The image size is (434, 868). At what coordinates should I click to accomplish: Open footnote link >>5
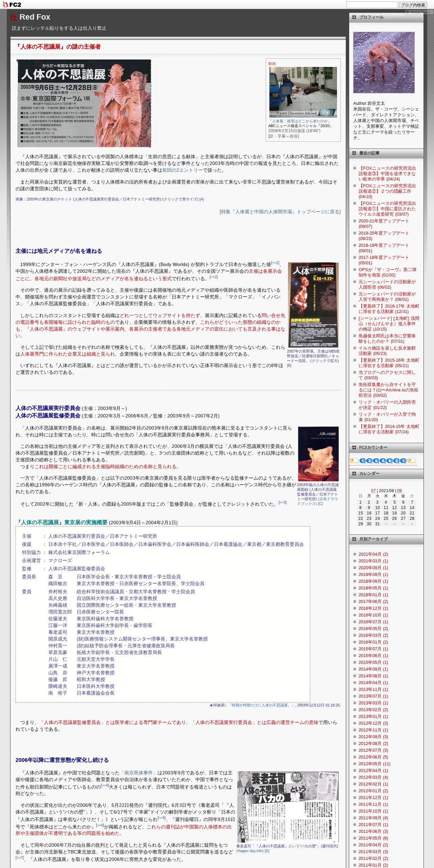[x=162, y=818]
